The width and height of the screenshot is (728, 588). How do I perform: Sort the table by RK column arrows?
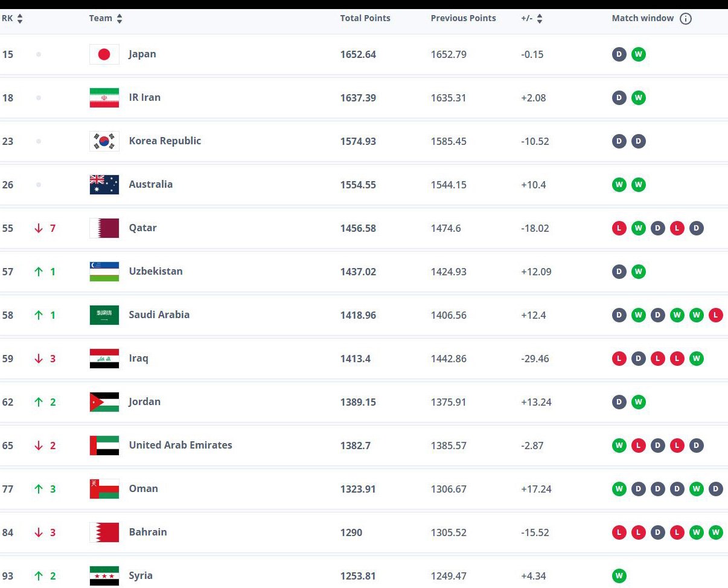click(x=20, y=19)
